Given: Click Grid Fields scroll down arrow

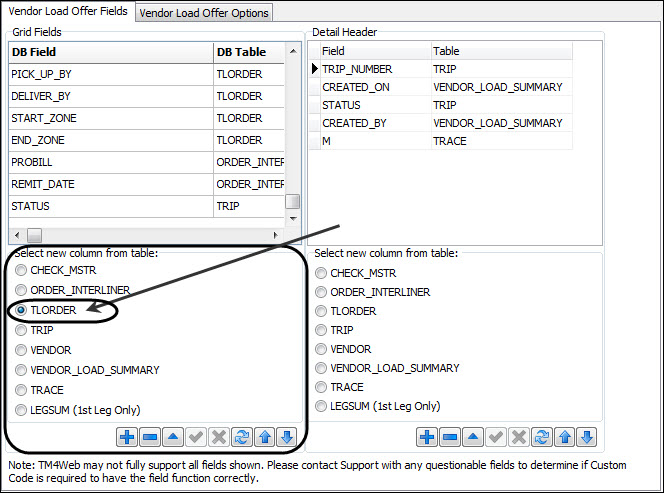Looking at the screenshot, I should coord(293,219).
